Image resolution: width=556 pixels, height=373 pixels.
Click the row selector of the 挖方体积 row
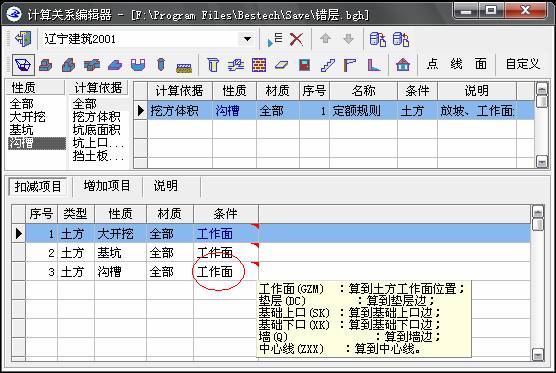click(140, 111)
